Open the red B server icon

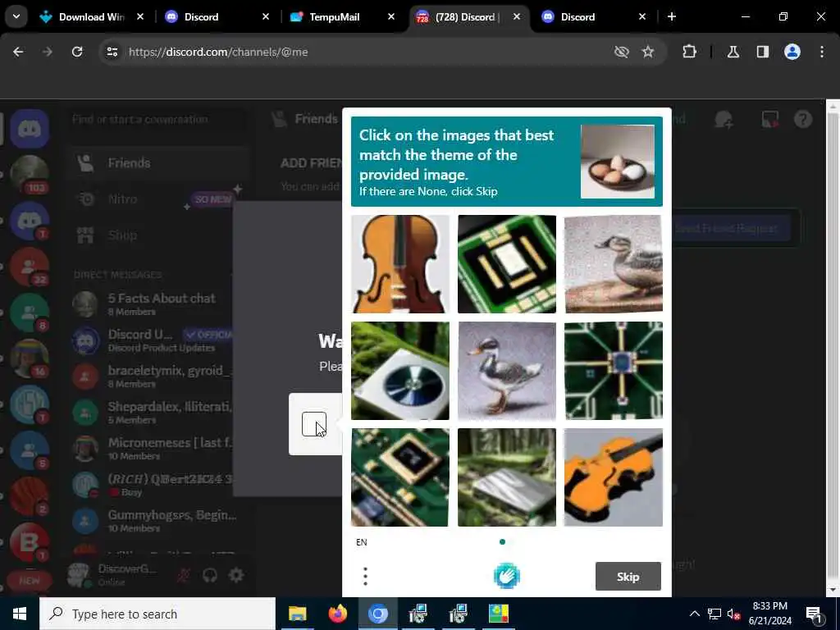point(30,541)
